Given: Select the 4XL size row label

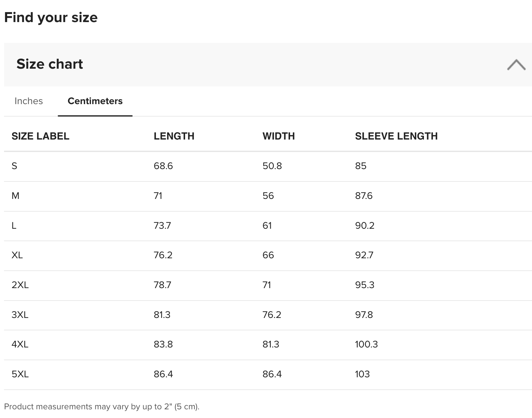Looking at the screenshot, I should [x=20, y=344].
